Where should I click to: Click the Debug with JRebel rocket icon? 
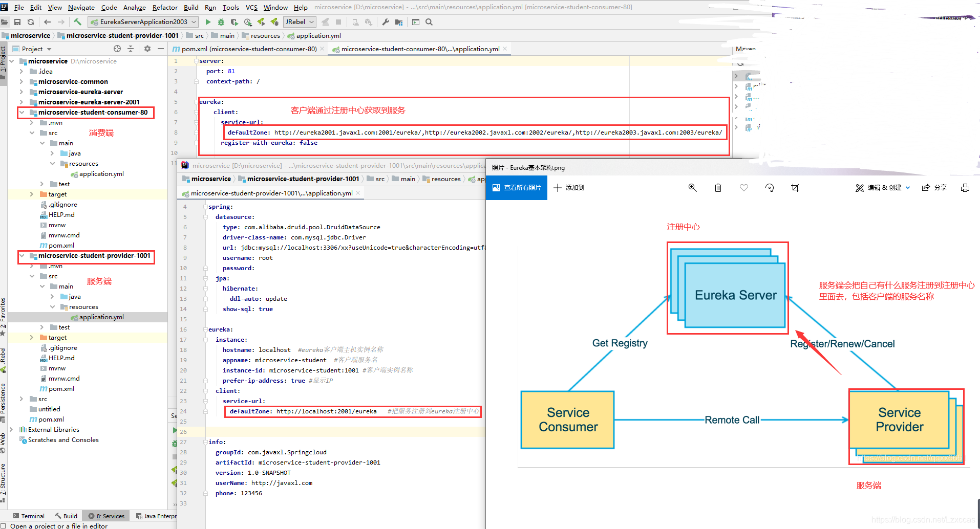(274, 22)
